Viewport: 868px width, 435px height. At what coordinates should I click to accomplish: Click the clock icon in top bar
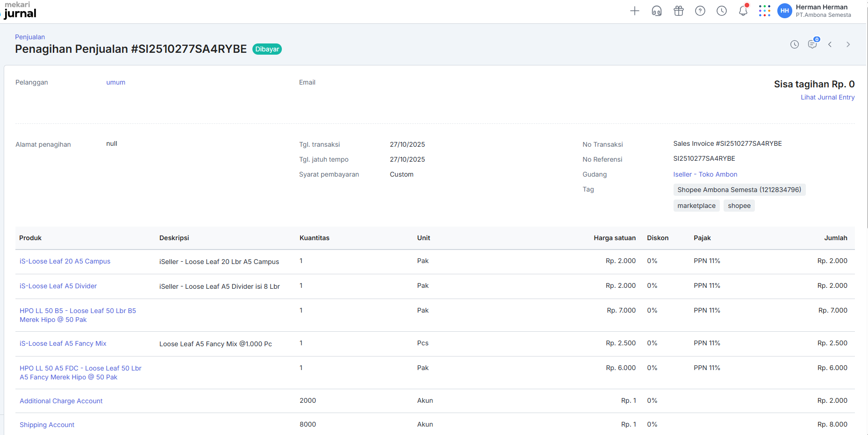click(x=721, y=11)
